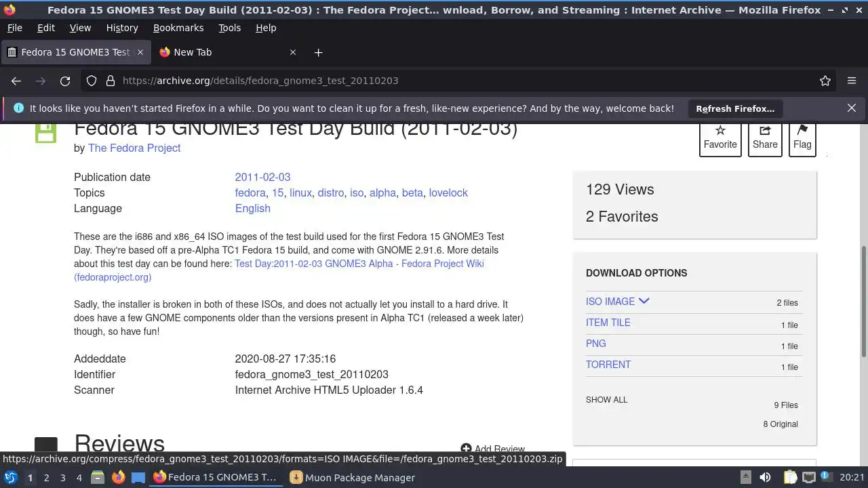Switch to virtual desktop 2
This screenshot has width=868, height=488.
(46, 478)
